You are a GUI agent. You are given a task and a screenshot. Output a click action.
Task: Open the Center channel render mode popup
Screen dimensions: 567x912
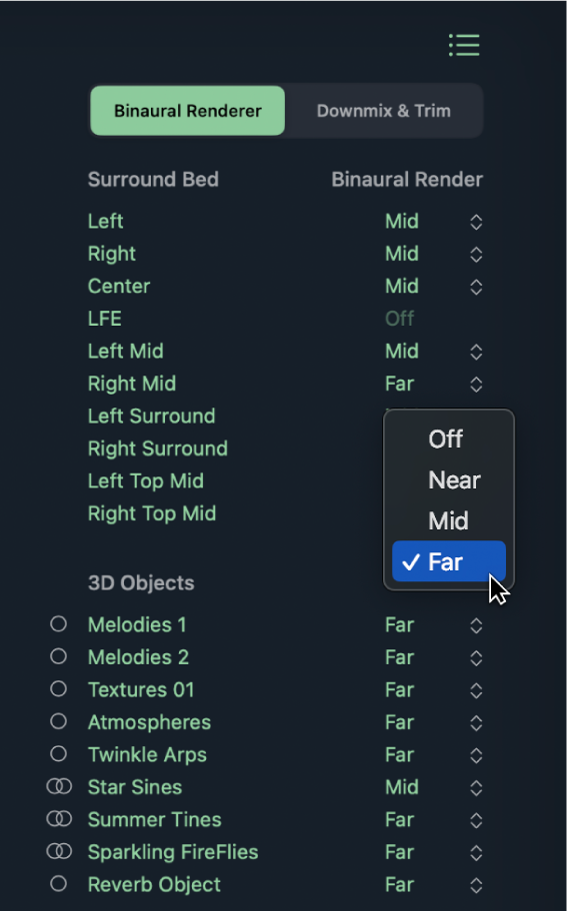pyautogui.click(x=434, y=286)
